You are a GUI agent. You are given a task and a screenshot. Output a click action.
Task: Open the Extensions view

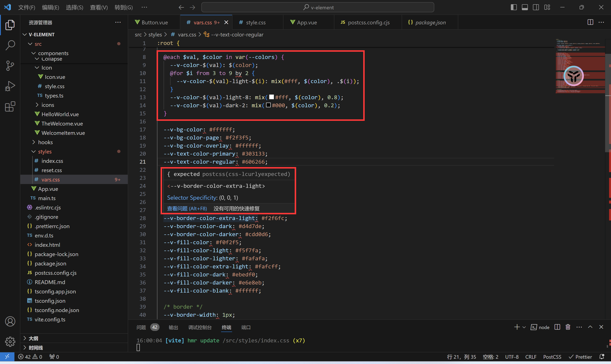click(10, 106)
